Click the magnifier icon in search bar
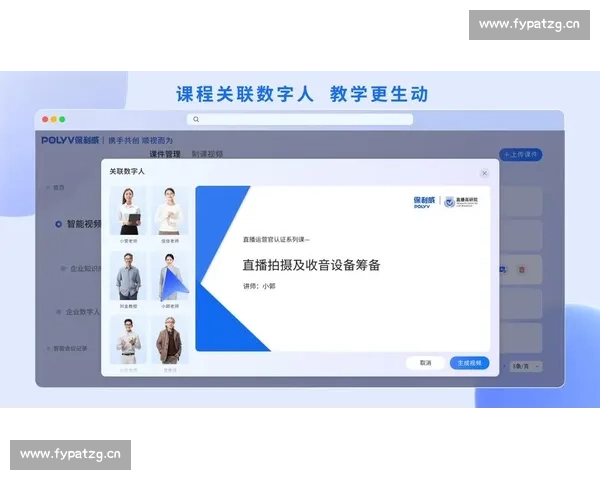 pos(196,119)
